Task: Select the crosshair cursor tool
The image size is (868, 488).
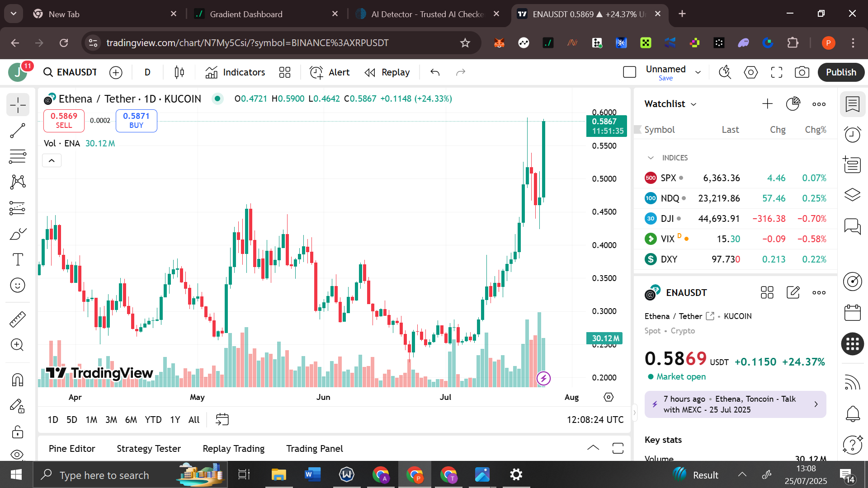Action: 18,105
